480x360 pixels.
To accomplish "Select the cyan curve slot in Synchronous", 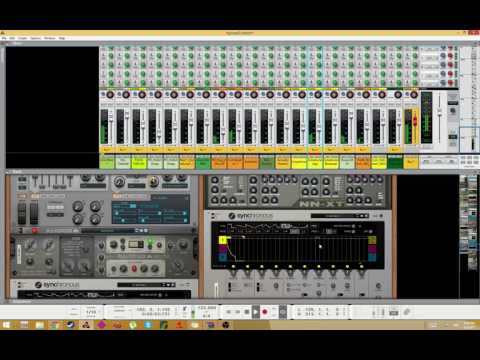I will click(223, 257).
